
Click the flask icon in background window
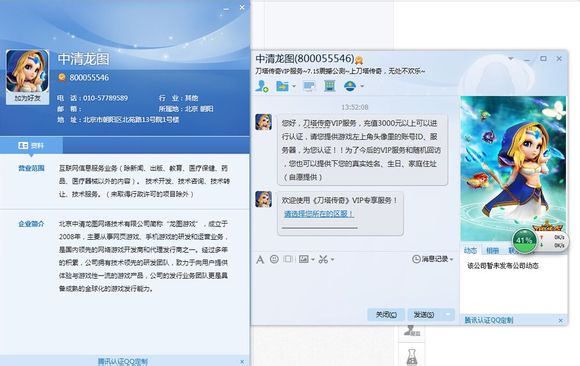(412, 357)
